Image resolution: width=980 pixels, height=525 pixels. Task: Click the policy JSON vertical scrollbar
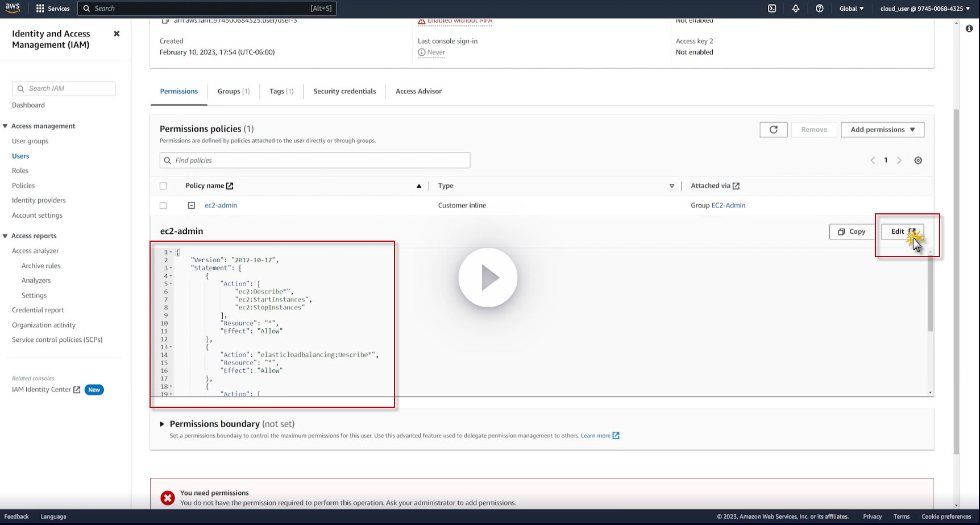point(930,293)
